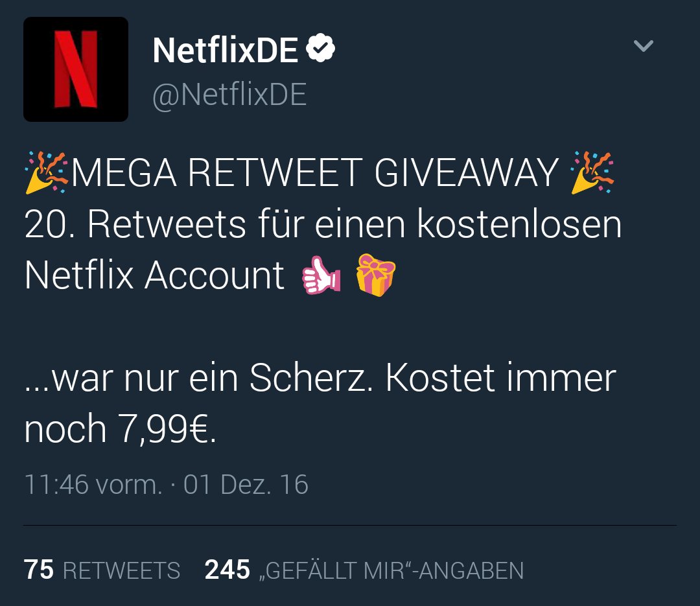Show the 75 retweets count
The image size is (700, 606).
tap(39, 570)
